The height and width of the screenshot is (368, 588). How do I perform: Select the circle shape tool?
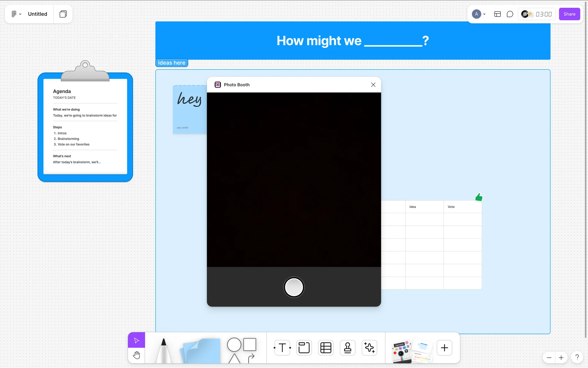(234, 344)
